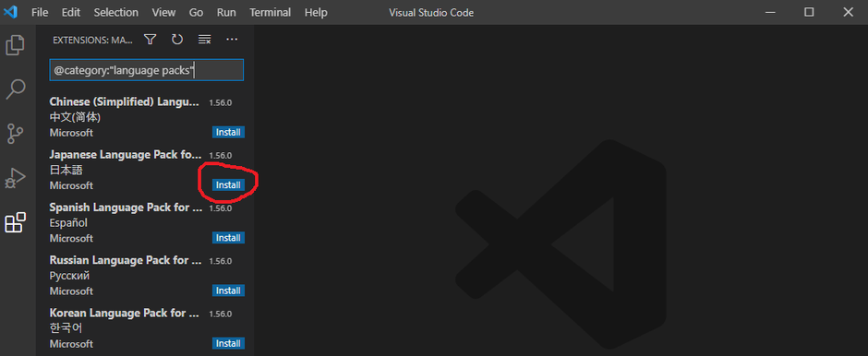Click version 1.56.0 of Chinese pack
868x356 pixels.
coord(221,102)
